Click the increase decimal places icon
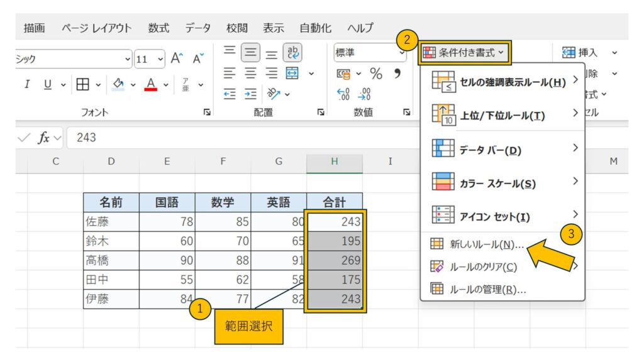Screen dimensions: 644x362 (x=344, y=94)
